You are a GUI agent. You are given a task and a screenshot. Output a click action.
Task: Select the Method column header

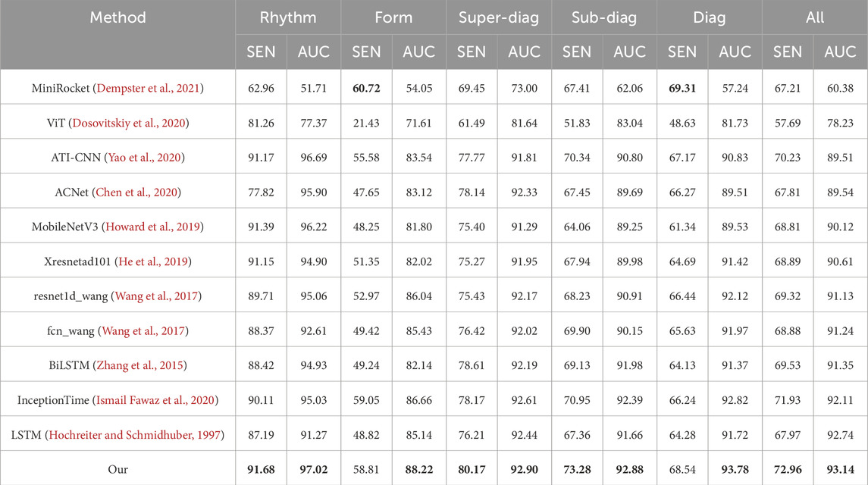[118, 17]
